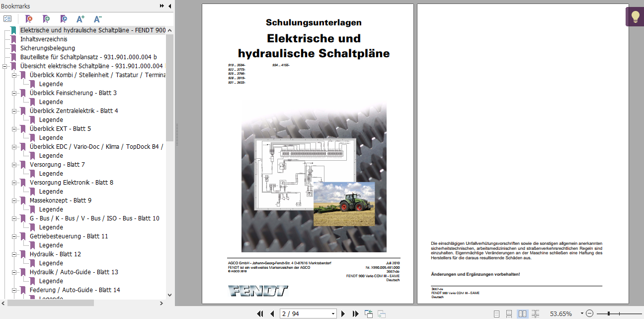Image resolution: width=644 pixels, height=319 pixels.
Task: Click the circuit diagram image on cover
Action: point(305,174)
